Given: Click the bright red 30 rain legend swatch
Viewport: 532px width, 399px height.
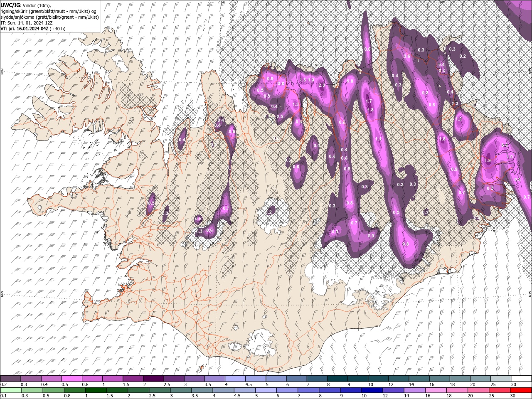Looking at the screenshot, I should coord(520,389).
